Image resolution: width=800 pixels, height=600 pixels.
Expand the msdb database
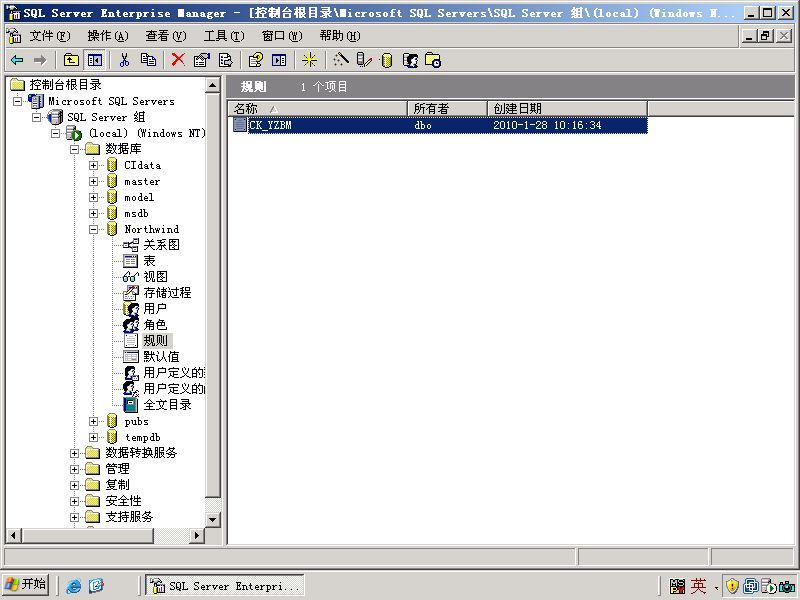click(93, 213)
